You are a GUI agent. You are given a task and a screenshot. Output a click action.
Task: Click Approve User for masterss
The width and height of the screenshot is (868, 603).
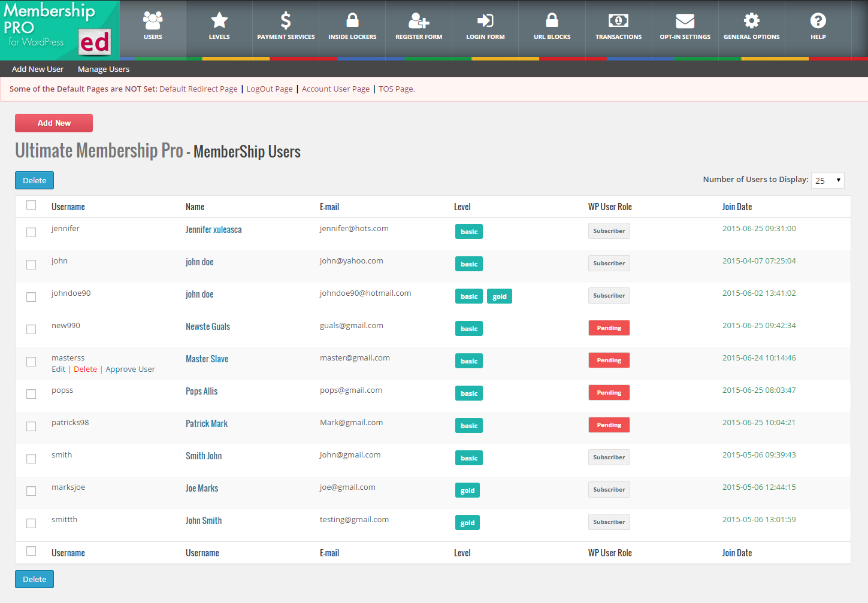[x=130, y=369]
